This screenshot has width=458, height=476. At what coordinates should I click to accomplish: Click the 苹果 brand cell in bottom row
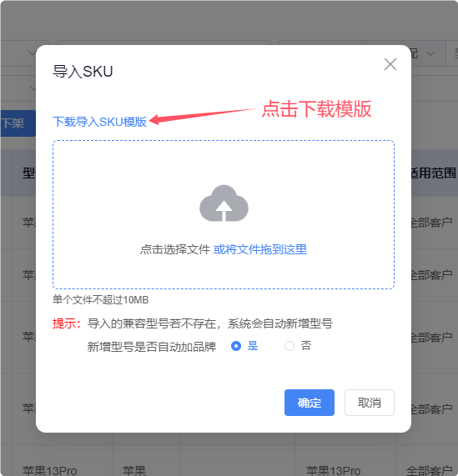[134, 470]
